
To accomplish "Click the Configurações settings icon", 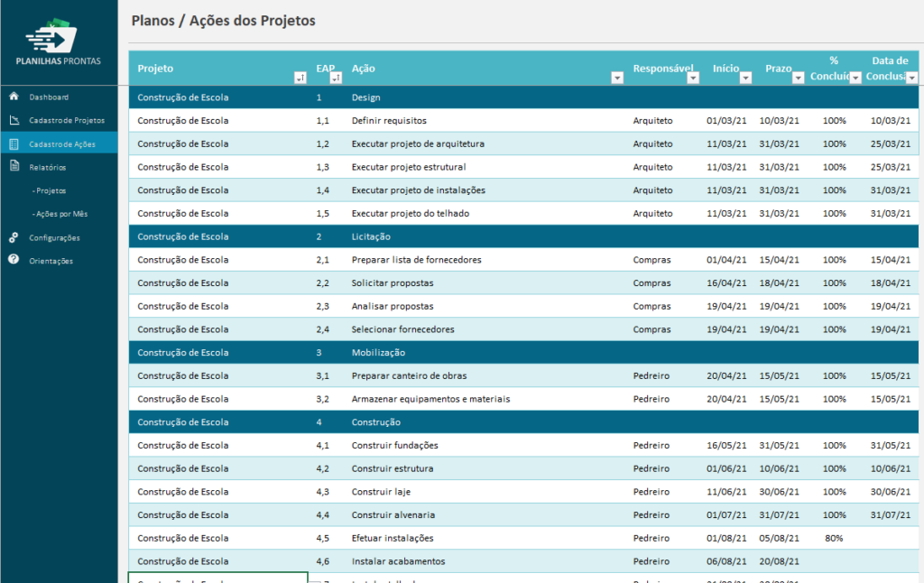I will [x=13, y=237].
